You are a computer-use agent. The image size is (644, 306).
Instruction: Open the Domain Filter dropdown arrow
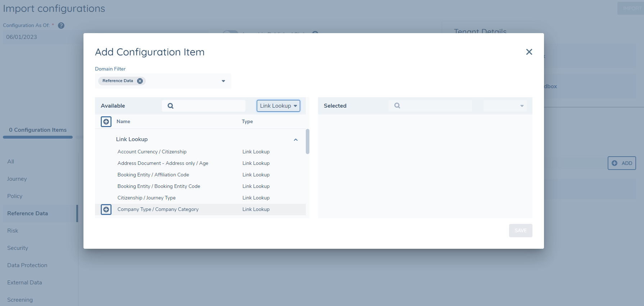click(x=223, y=81)
